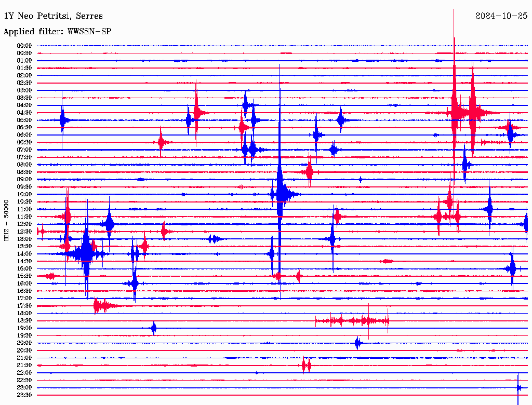Select the "11:00" time label
Screen dimensions: 532x405
[x=24, y=209]
